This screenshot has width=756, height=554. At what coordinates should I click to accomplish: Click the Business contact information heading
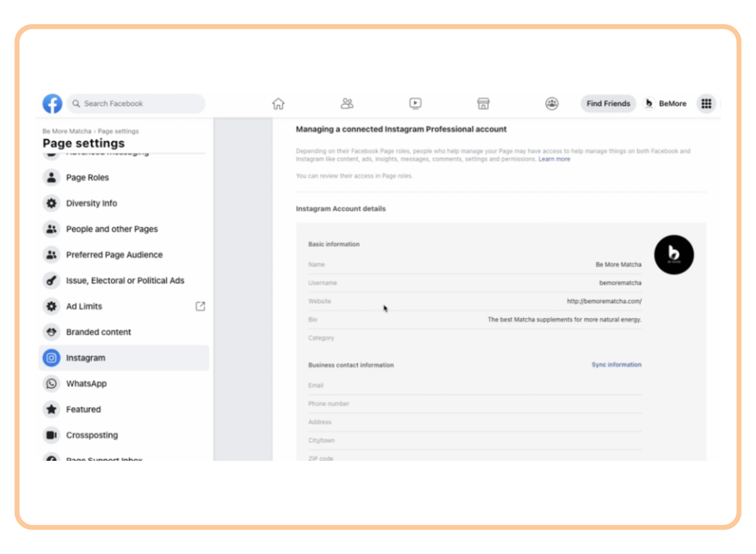tap(351, 365)
